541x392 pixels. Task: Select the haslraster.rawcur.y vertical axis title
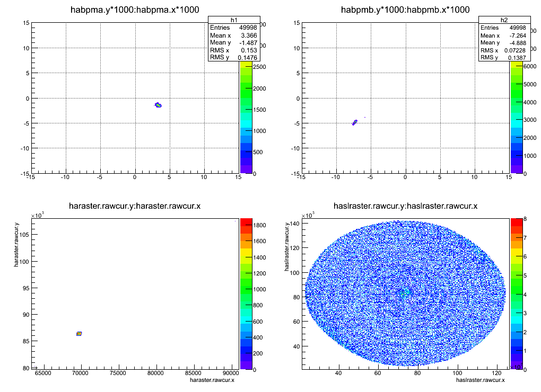[287, 247]
